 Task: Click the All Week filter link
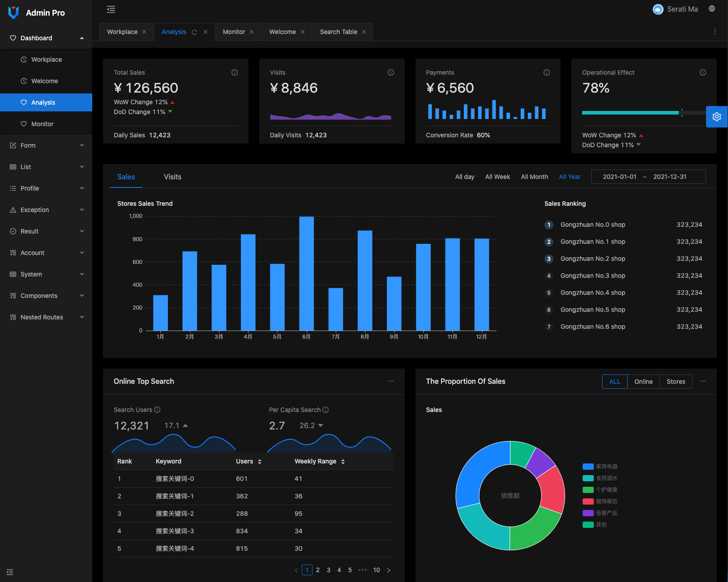click(x=497, y=177)
